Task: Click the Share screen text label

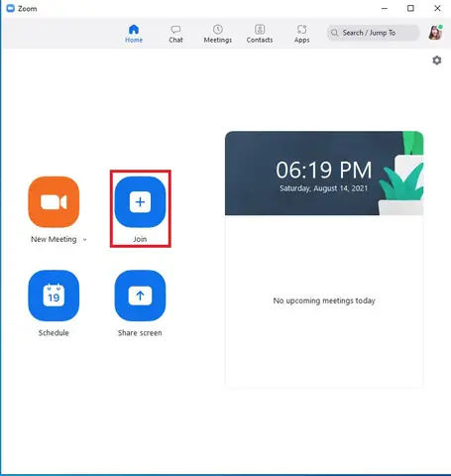Action: click(140, 333)
